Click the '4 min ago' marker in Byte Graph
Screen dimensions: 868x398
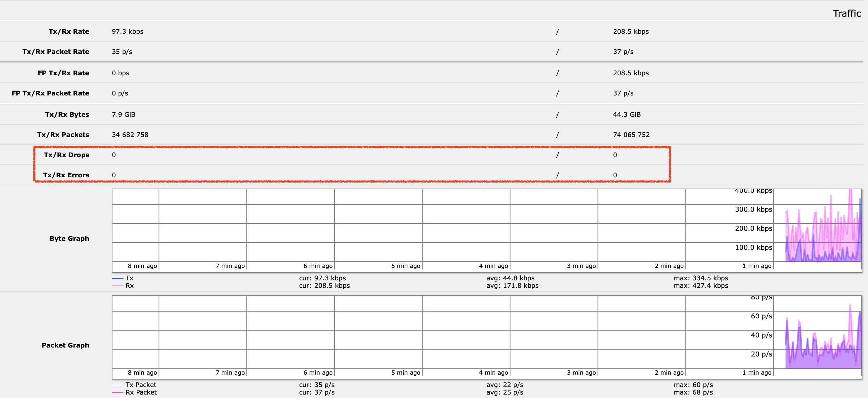point(493,266)
